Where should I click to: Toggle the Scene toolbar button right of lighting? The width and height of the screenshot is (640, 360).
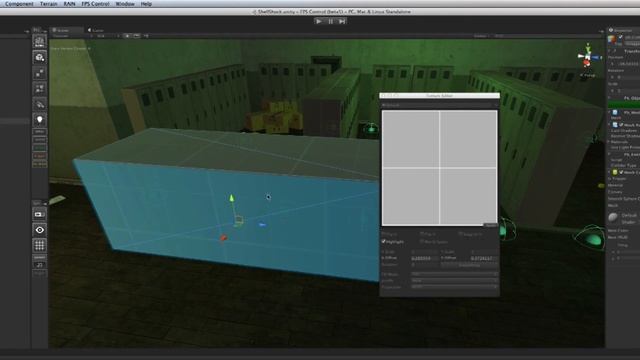click(136, 36)
